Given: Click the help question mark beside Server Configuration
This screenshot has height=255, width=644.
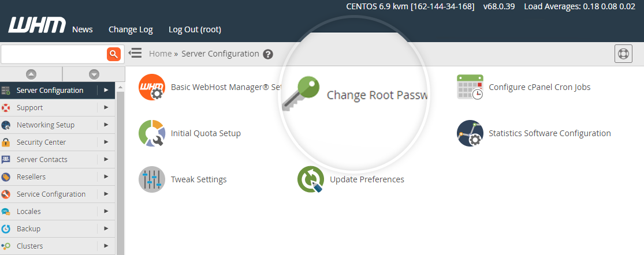Looking at the screenshot, I should point(267,54).
